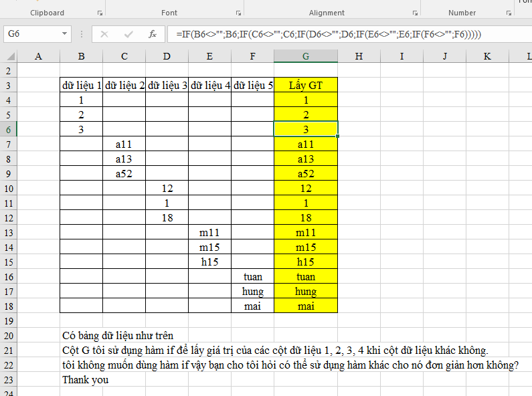
Task: Select column F header
Action: coord(252,56)
